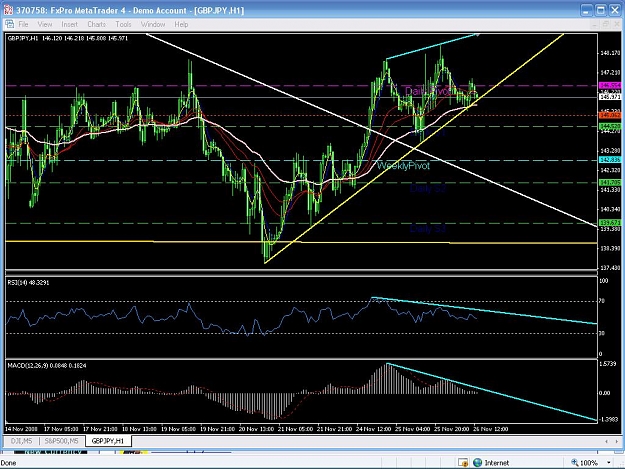Minimize the MetaTrader window
Screen dimensions: 625x469
(x=586, y=10)
